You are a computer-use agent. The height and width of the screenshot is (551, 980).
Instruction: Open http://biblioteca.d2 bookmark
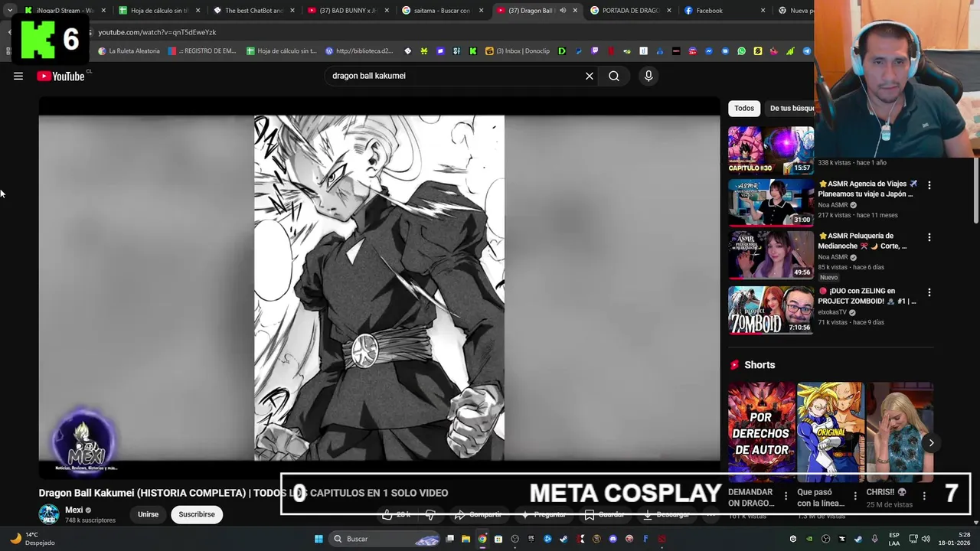pos(359,51)
